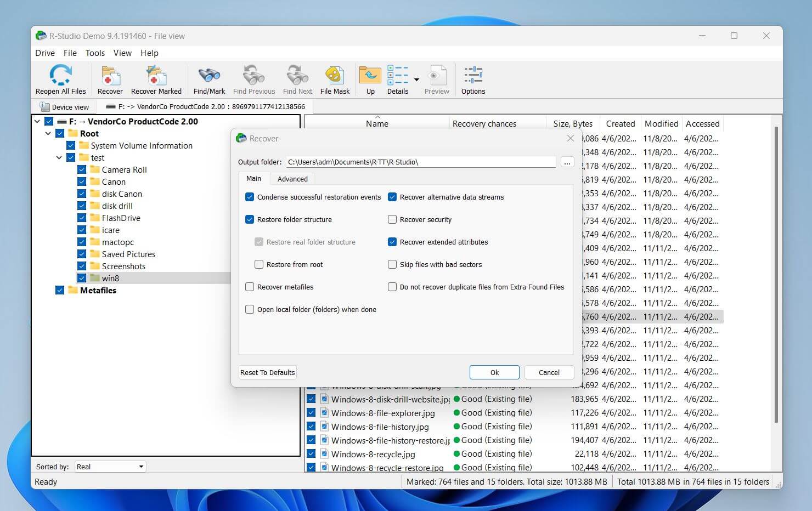812x511 pixels.
Task: Click Reset To Defaults button
Action: [268, 372]
